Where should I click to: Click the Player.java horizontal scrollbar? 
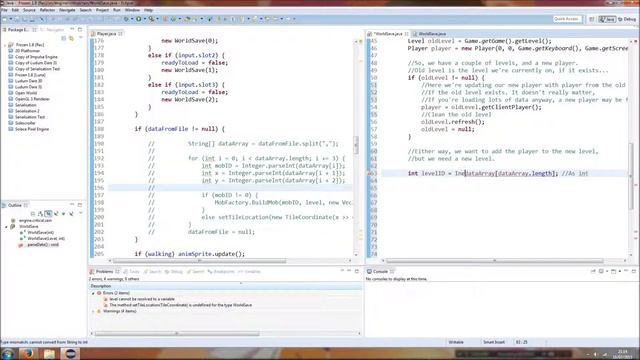pyautogui.click(x=199, y=261)
